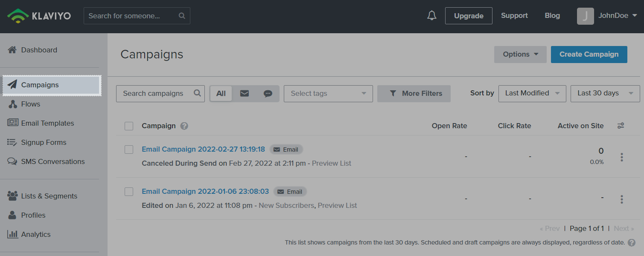The image size is (644, 256).
Task: Click the Klaviyo logo
Action: (39, 16)
